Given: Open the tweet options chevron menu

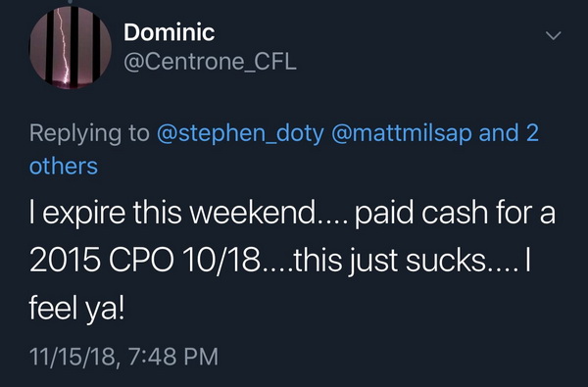Looking at the screenshot, I should point(553,35).
